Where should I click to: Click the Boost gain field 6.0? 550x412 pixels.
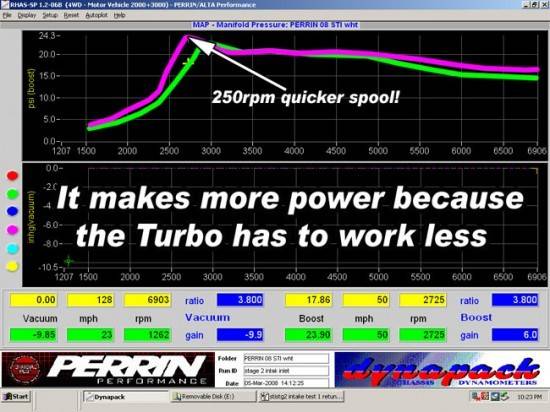coord(515,335)
